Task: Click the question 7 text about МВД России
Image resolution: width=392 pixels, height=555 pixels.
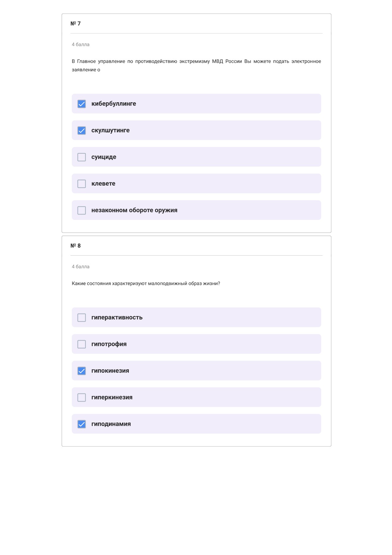Action: coord(196,66)
